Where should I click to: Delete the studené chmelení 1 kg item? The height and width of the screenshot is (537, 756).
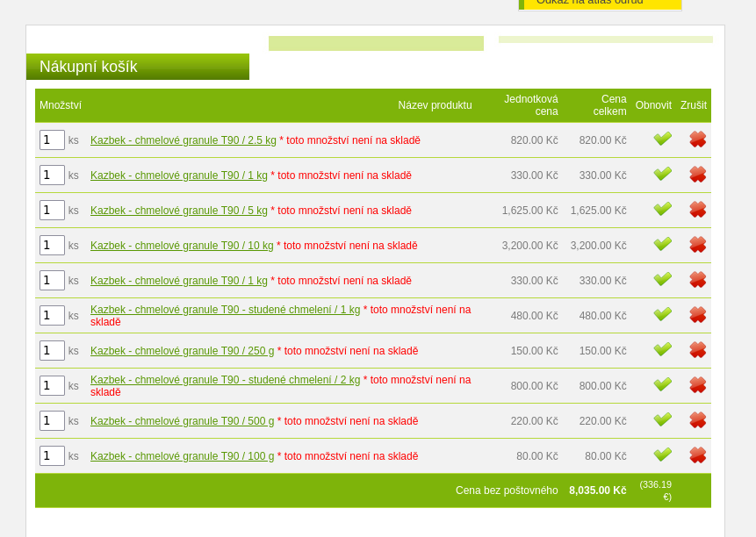click(x=697, y=315)
